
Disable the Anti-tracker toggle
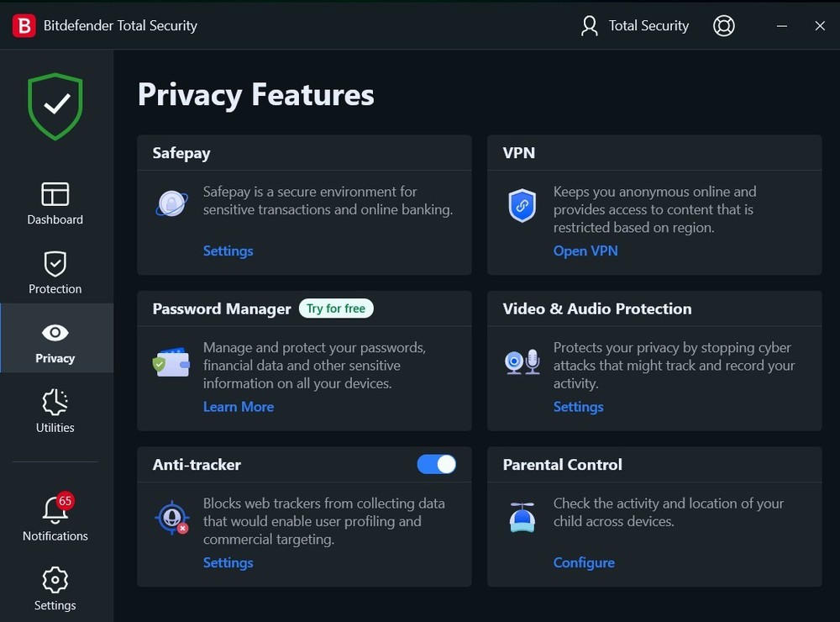436,464
